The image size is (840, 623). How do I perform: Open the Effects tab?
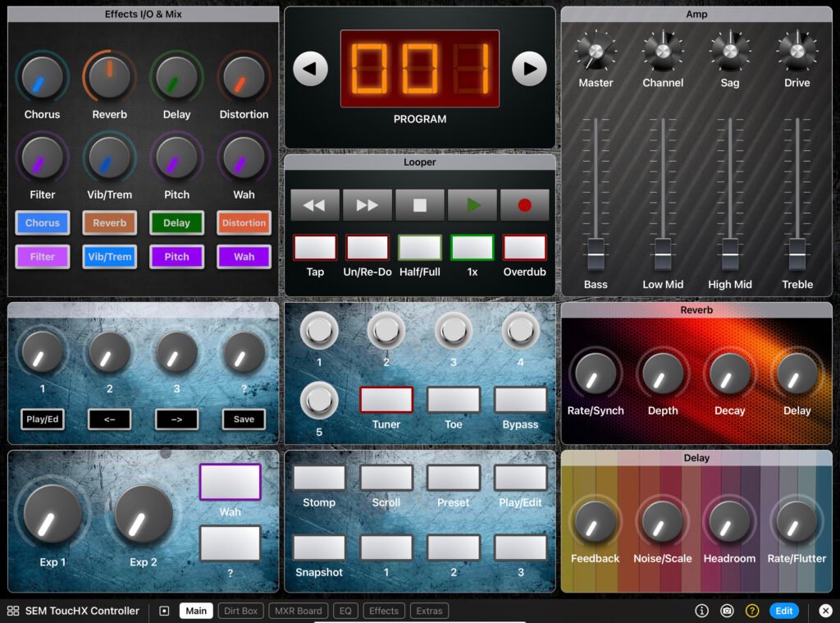384,611
